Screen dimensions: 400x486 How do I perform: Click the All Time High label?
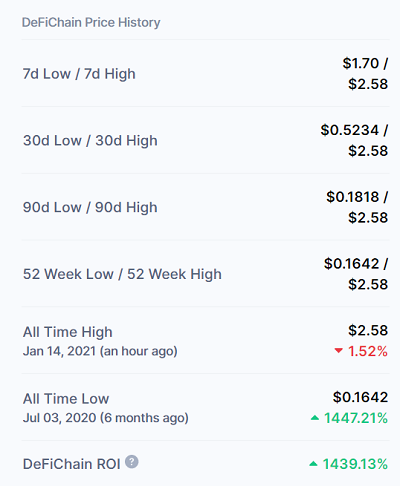68,332
